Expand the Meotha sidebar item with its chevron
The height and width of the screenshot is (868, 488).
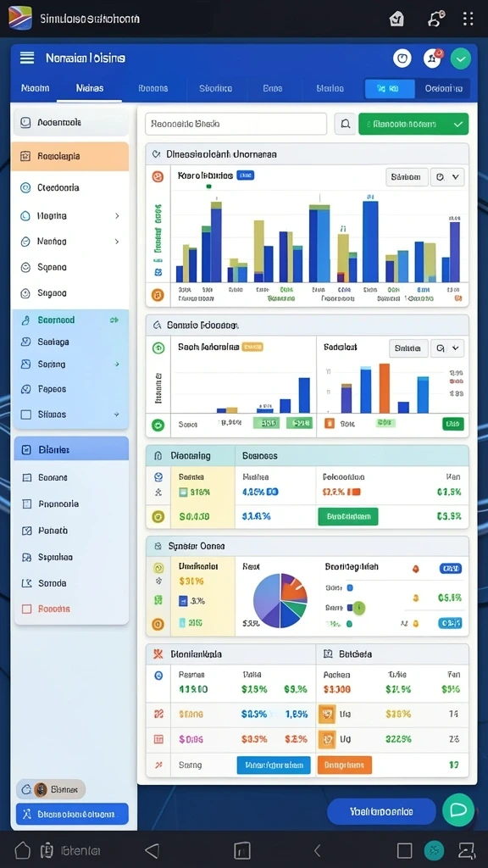[117, 216]
